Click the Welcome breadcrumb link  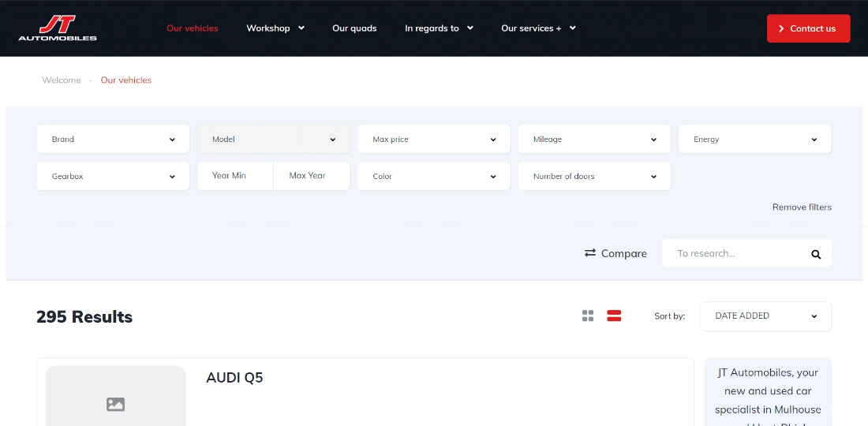pyautogui.click(x=62, y=80)
